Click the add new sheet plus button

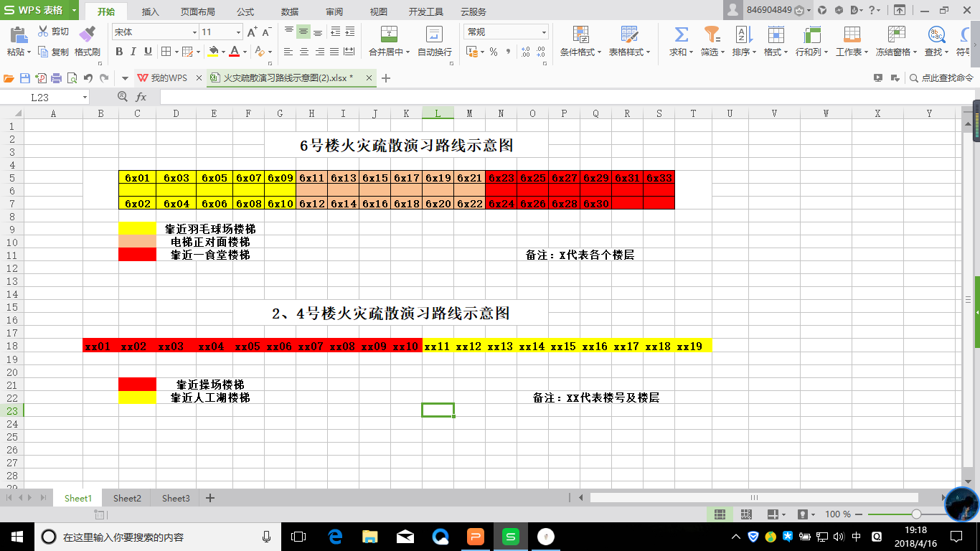click(210, 498)
